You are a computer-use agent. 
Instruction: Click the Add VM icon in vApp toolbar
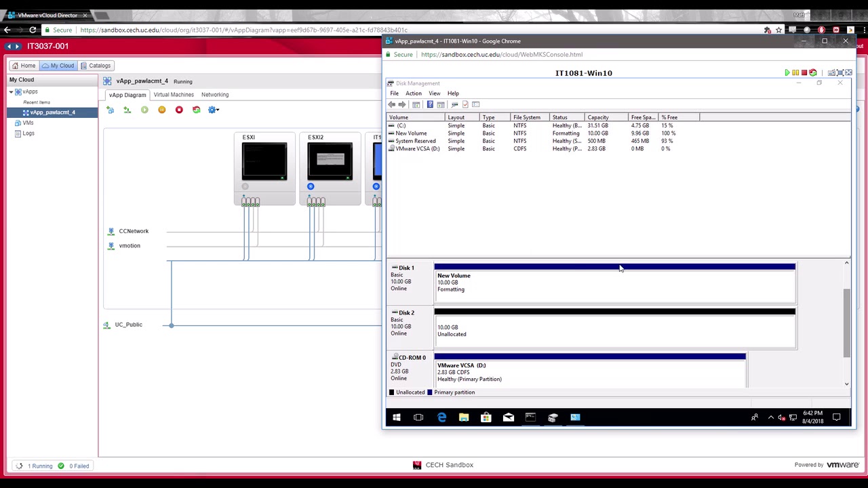110,110
